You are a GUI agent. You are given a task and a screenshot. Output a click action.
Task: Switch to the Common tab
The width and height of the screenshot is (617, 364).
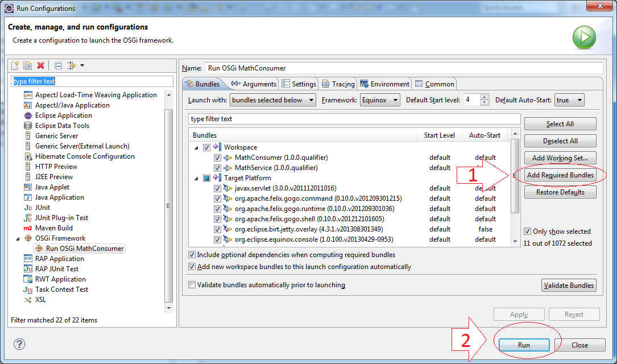coord(435,84)
